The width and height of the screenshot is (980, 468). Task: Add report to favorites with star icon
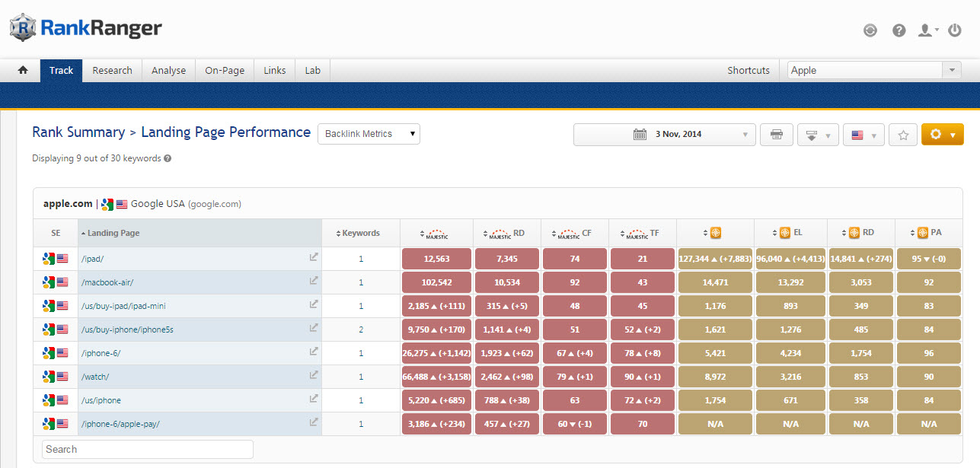click(903, 135)
